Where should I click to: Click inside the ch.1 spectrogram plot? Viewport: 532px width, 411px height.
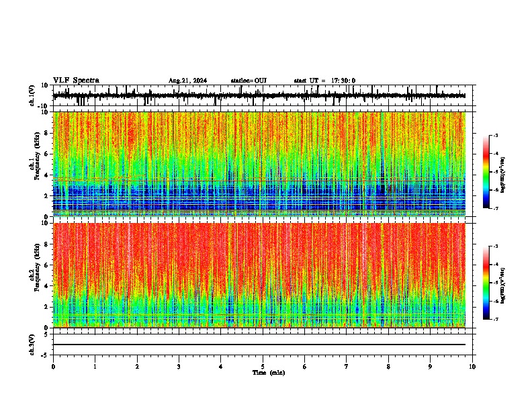259,164
